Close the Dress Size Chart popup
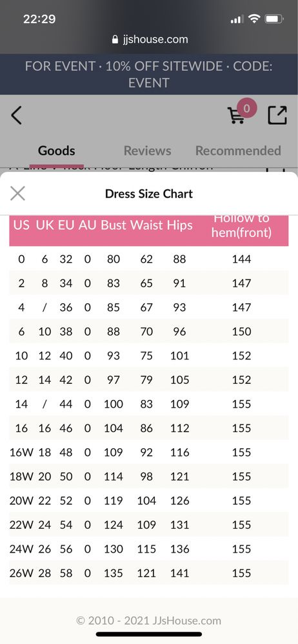Viewport: 298px width, 644px height. point(17,193)
